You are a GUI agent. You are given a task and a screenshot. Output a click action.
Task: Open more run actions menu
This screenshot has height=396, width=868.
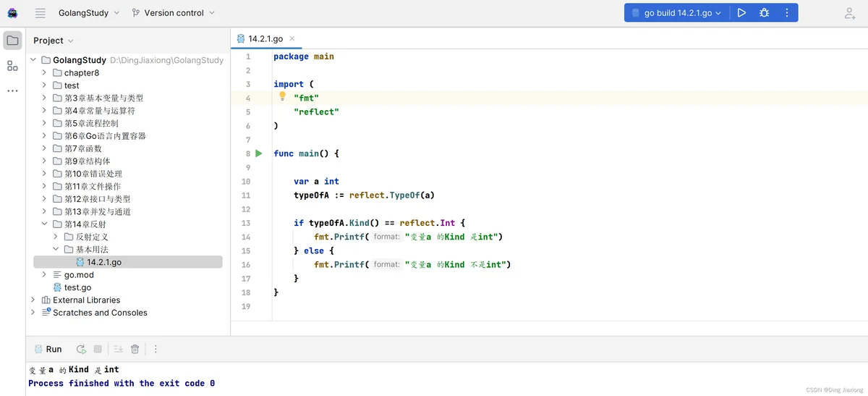787,13
